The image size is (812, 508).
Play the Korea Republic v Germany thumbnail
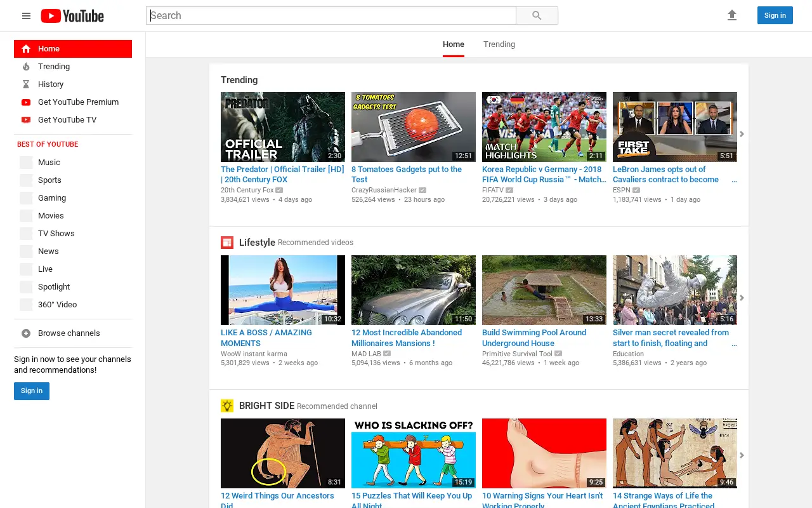(544, 127)
